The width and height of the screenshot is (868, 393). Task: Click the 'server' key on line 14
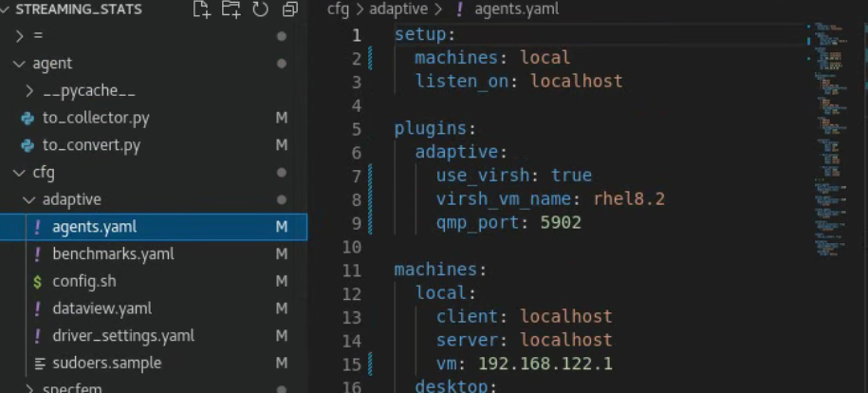[x=468, y=340]
